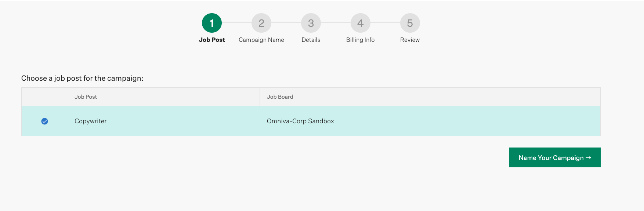This screenshot has height=211, width=644.
Task: Open the Billing Info step label
Action: pos(361,40)
